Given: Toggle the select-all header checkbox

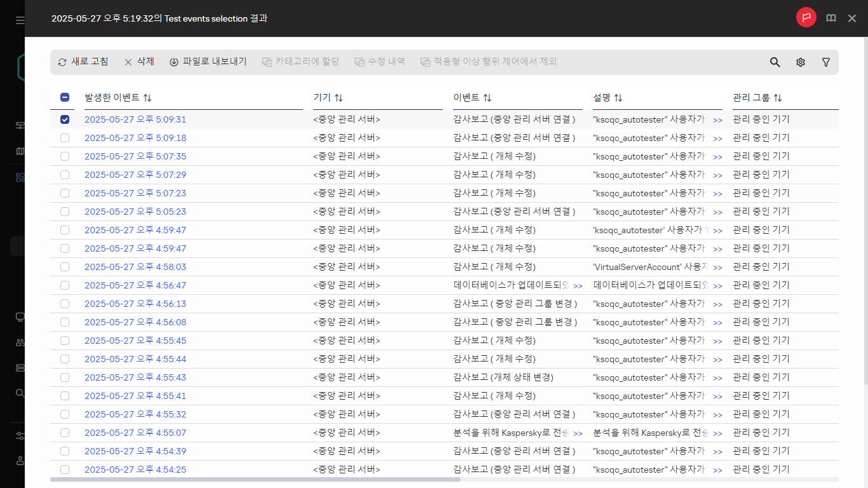Looking at the screenshot, I should 65,97.
